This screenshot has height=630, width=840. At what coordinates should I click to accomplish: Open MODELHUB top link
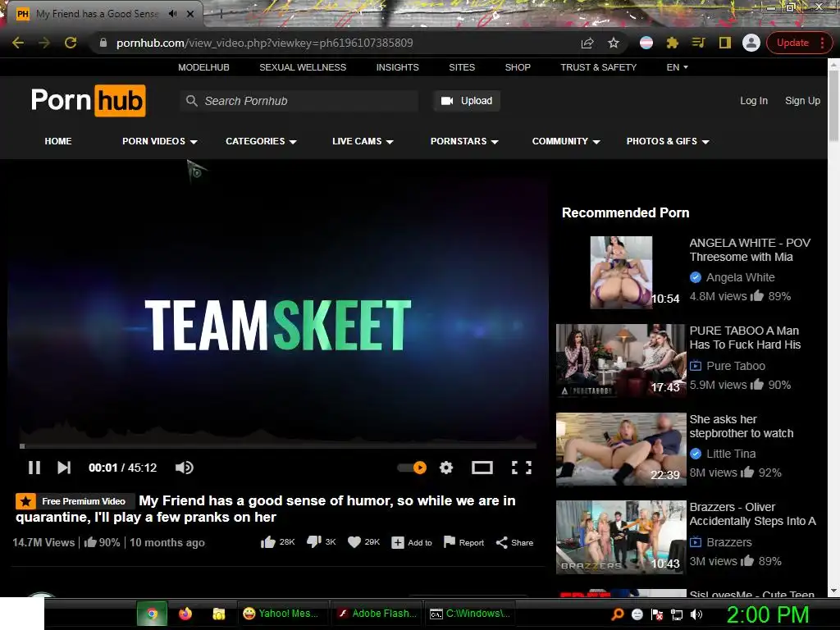[x=203, y=67]
